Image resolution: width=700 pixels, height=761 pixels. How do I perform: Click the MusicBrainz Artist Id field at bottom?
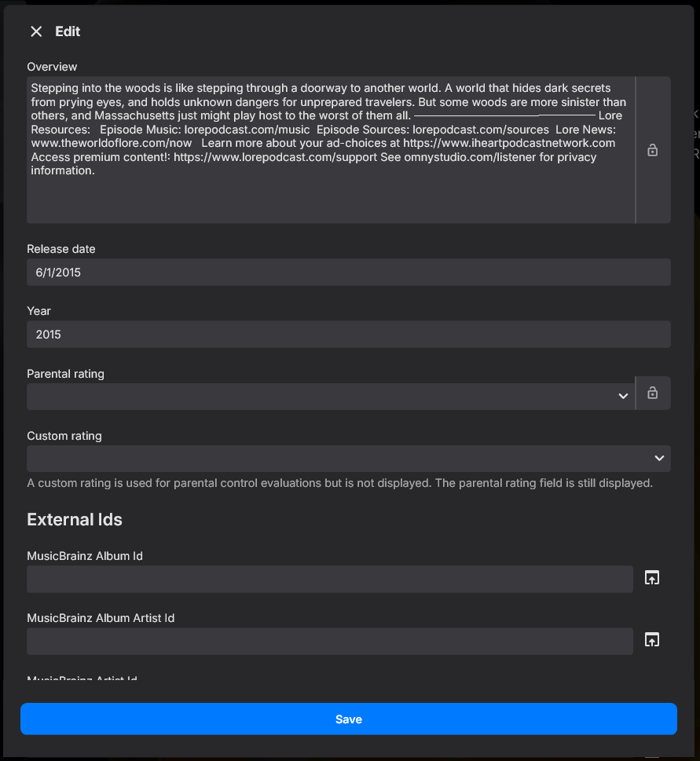(x=82, y=677)
